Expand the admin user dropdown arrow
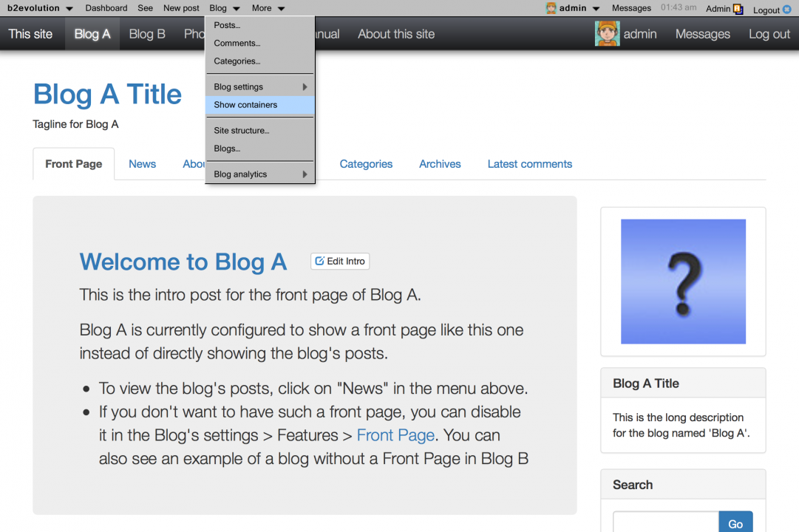This screenshot has height=532, width=799. point(596,9)
